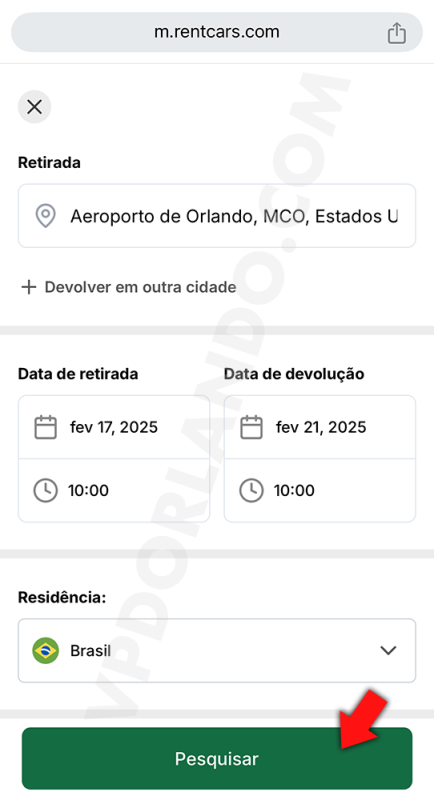The height and width of the screenshot is (800, 434).
Task: Tap the clock icon for pickup time
Action: tap(45, 490)
